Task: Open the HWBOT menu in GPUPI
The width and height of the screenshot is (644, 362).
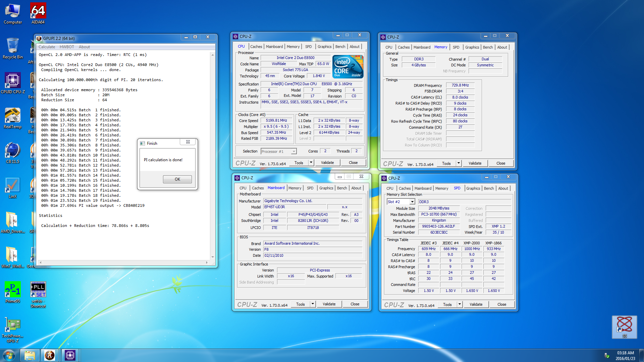Action: click(x=67, y=47)
